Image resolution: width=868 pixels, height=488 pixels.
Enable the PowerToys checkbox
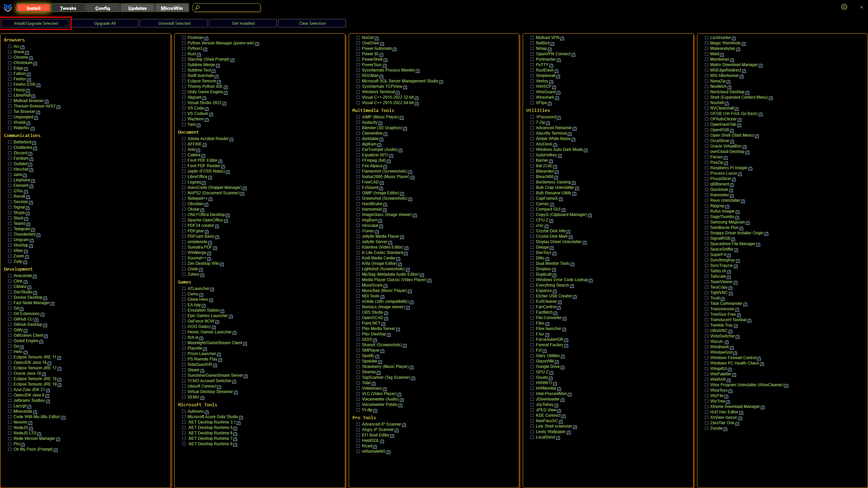[358, 65]
